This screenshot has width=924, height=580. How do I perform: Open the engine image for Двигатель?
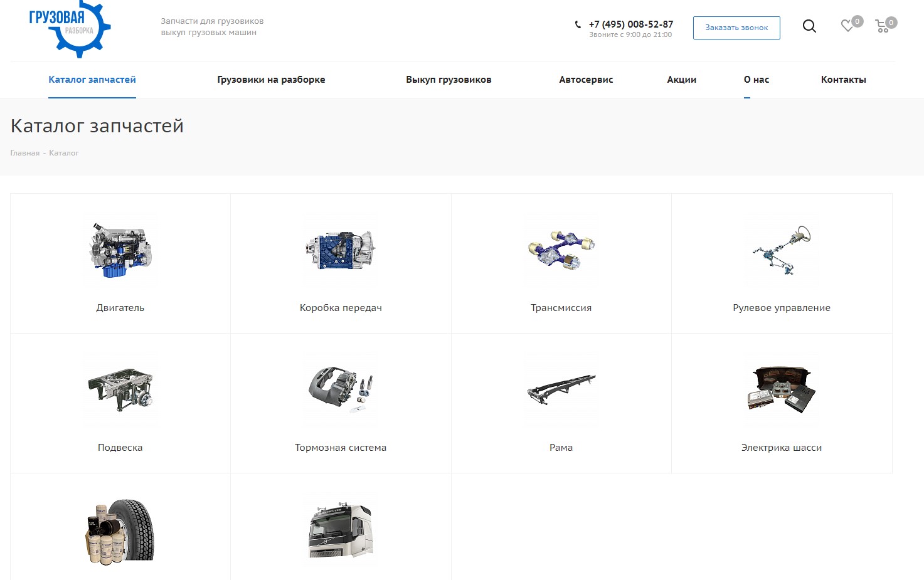point(120,250)
